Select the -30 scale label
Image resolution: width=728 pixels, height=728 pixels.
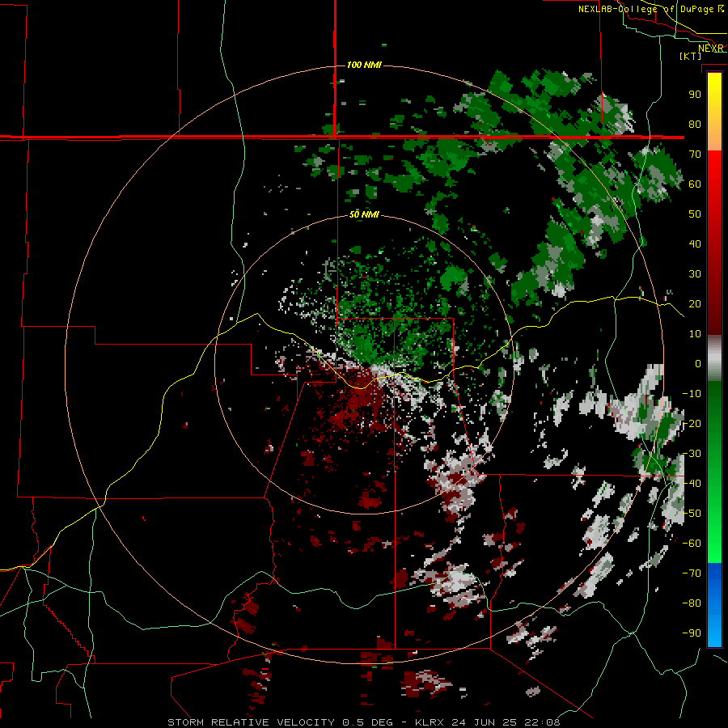[x=692, y=454]
